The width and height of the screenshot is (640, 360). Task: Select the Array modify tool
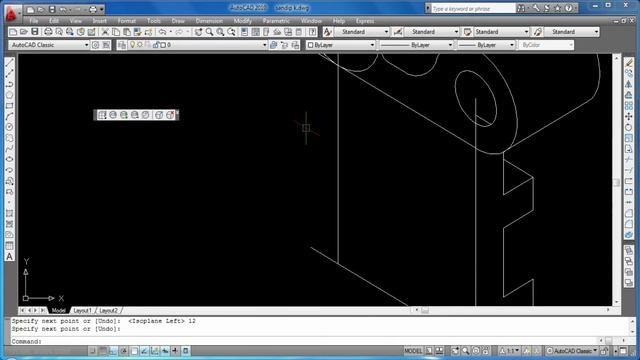pyautogui.click(x=629, y=106)
